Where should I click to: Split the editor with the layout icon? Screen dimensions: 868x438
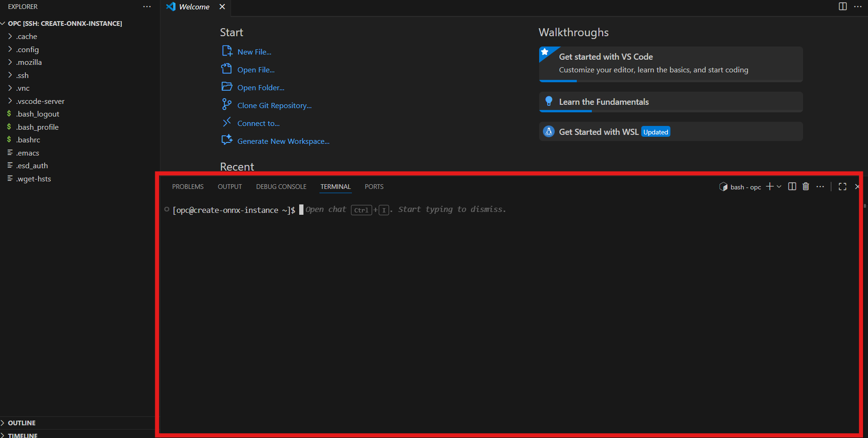[843, 7]
